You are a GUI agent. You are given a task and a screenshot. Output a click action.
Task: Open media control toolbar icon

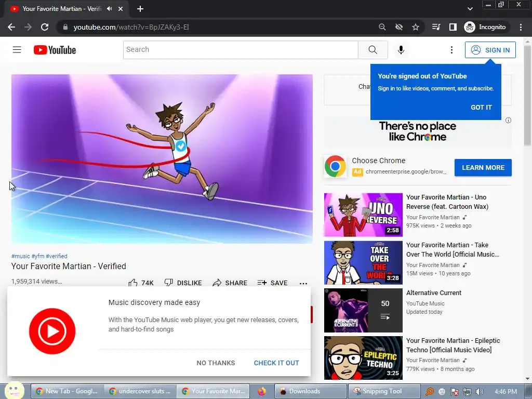[436, 27]
